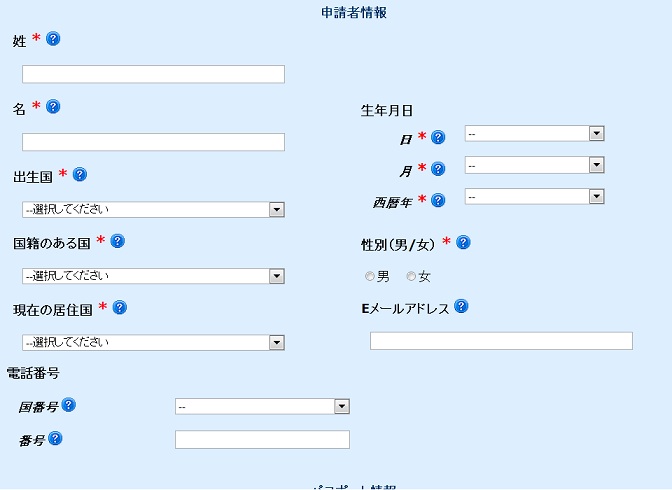This screenshot has width=672, height=490.
Task: Open the birth day 日 dropdown
Action: [x=534, y=133]
